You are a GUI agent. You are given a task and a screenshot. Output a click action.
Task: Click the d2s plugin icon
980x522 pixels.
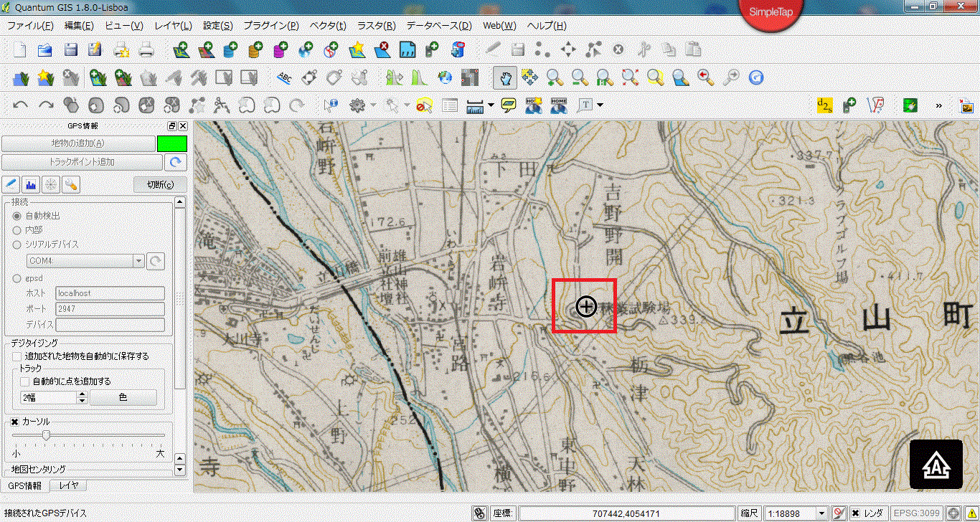click(x=824, y=105)
